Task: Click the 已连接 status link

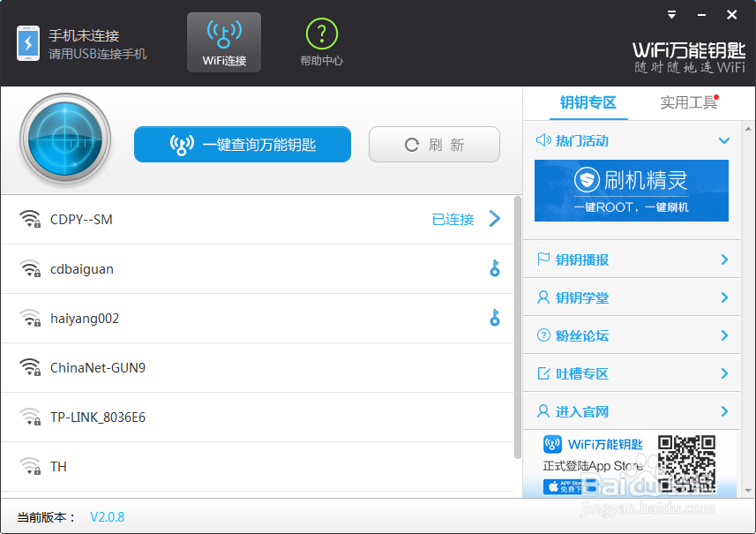Action: 453,220
